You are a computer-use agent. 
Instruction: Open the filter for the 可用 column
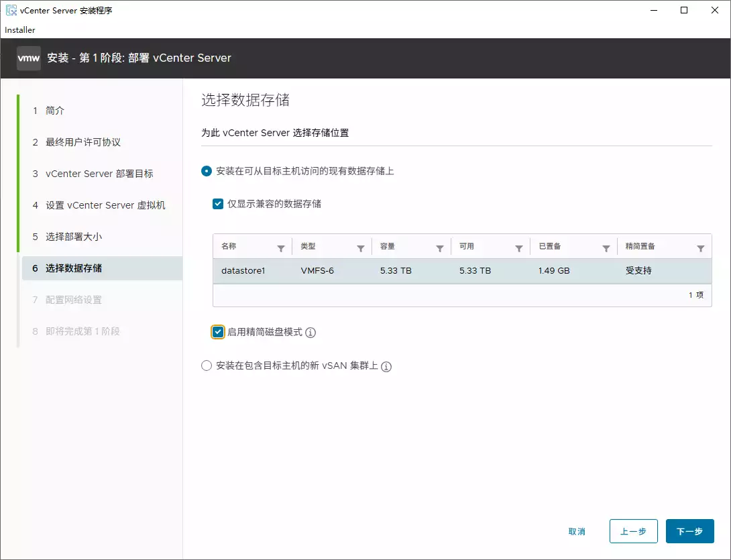coord(519,249)
